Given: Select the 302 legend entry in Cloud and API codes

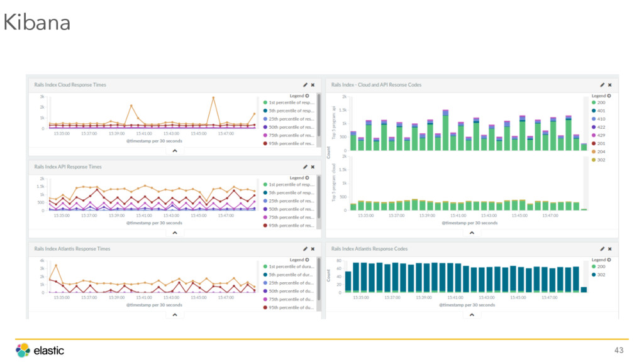Looking at the screenshot, I should [x=599, y=160].
